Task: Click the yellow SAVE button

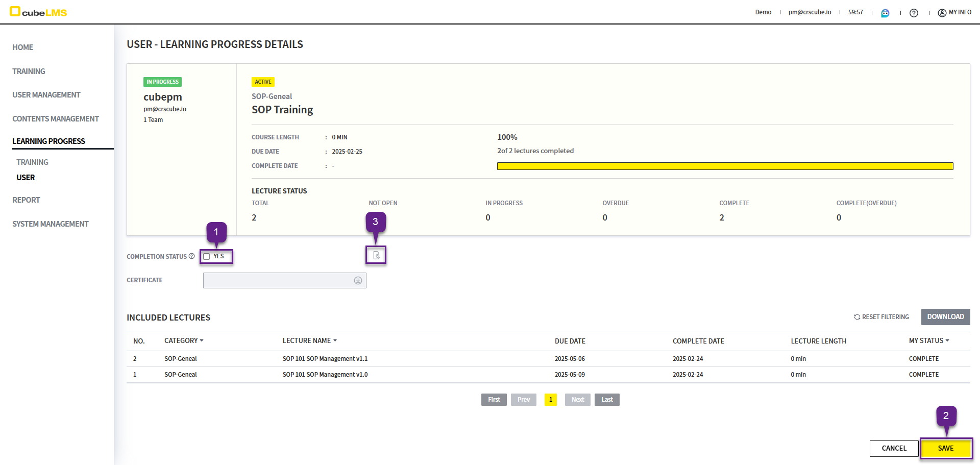Action: (945, 448)
